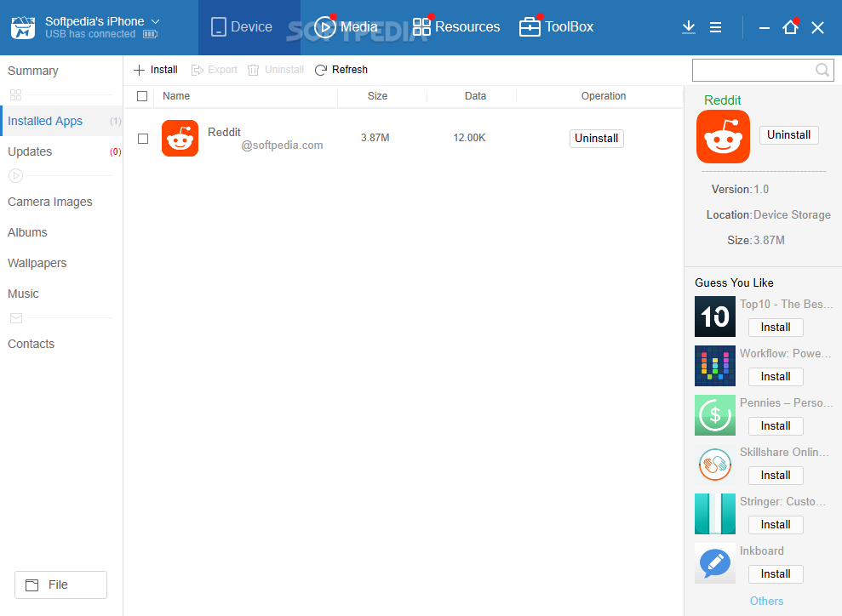
Task: Click the Inkboard app icon
Action: click(715, 563)
